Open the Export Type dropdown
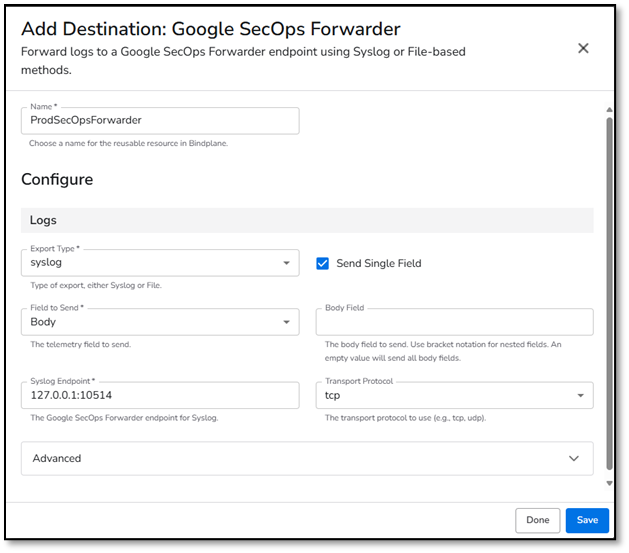 click(x=160, y=263)
